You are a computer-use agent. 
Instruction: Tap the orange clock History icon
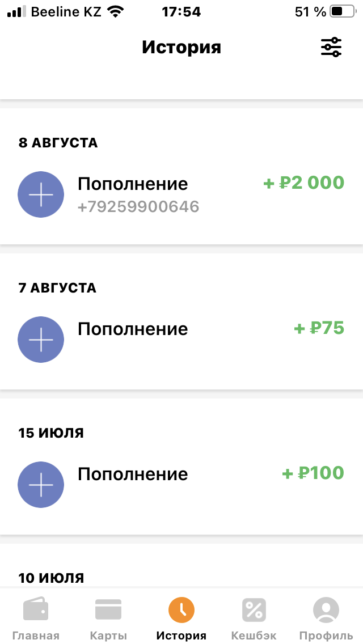click(x=181, y=610)
